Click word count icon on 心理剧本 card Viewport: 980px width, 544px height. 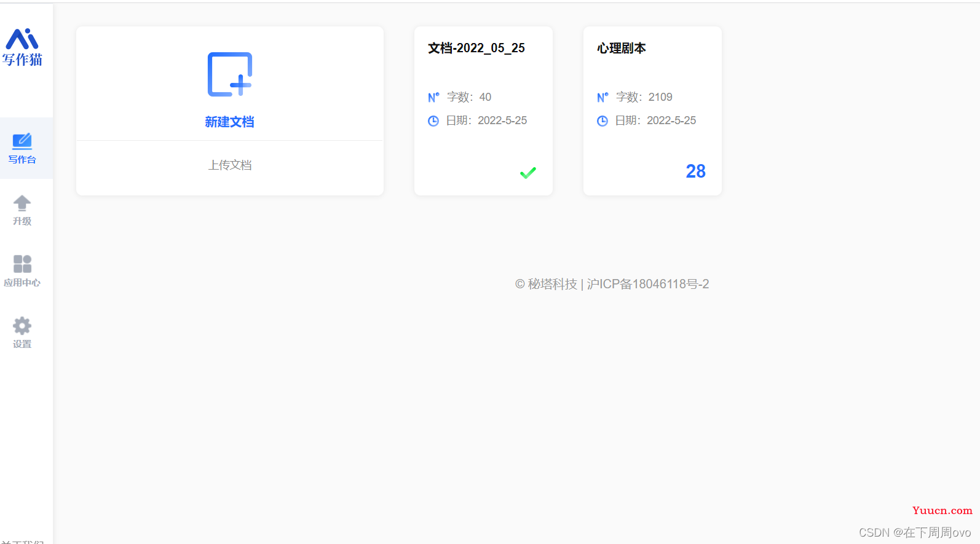[603, 97]
